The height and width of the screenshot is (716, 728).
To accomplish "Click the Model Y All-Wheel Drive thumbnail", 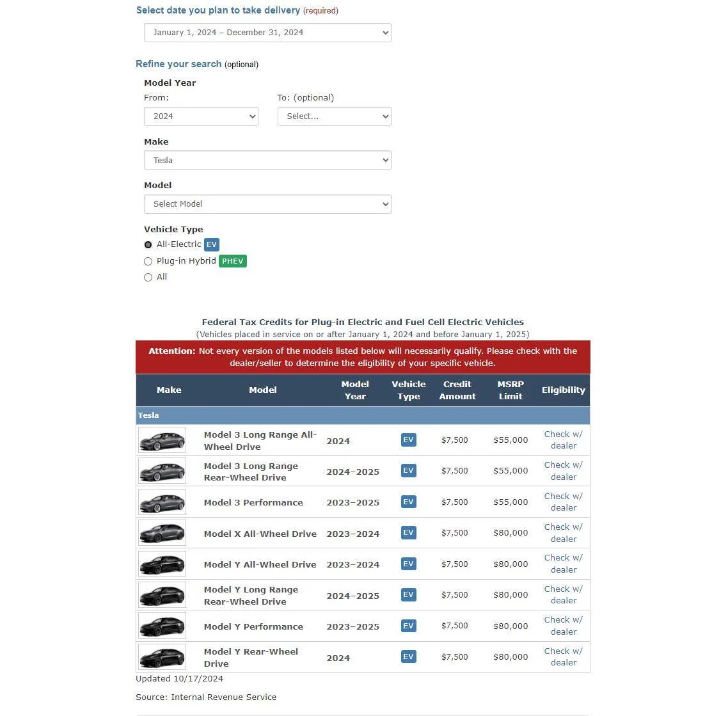I will [x=162, y=564].
